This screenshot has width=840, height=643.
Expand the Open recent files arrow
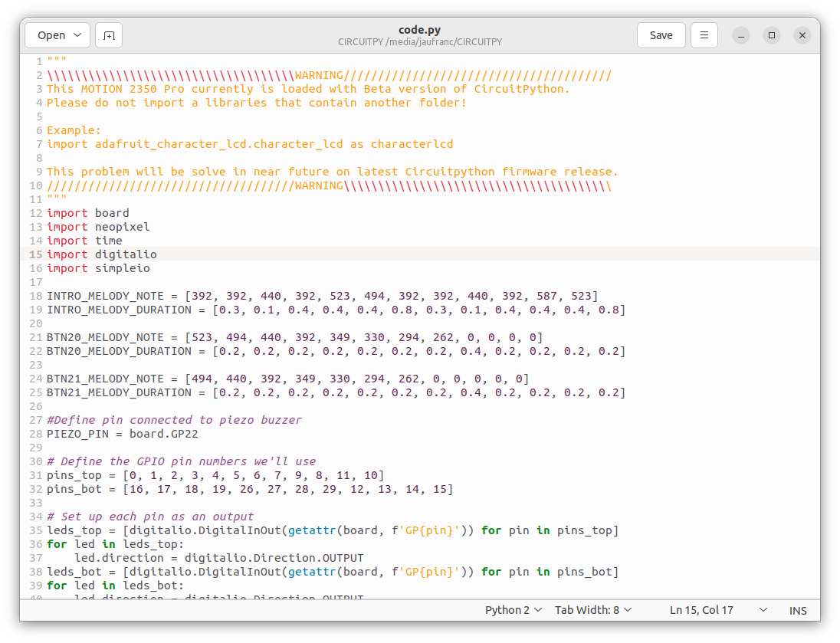77,35
